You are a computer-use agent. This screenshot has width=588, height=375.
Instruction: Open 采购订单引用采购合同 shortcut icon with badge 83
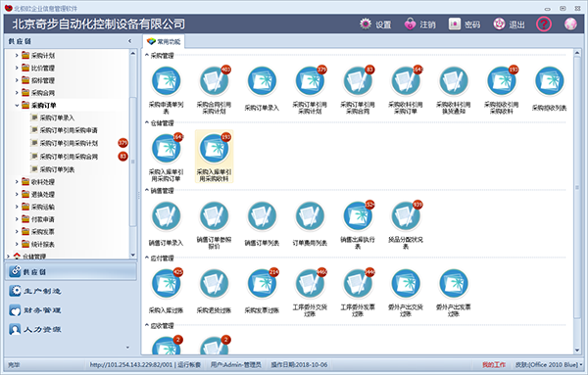tap(358, 81)
